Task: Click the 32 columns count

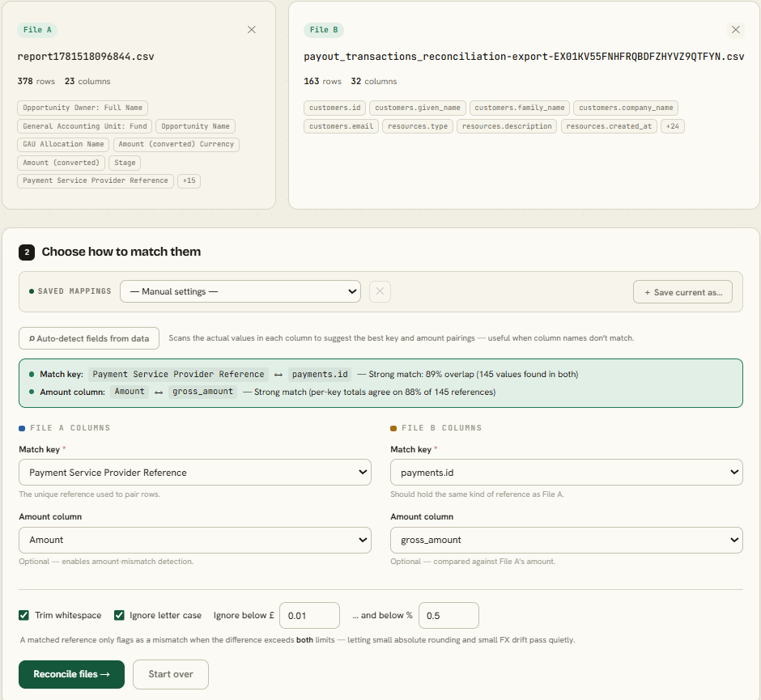Action: [374, 81]
